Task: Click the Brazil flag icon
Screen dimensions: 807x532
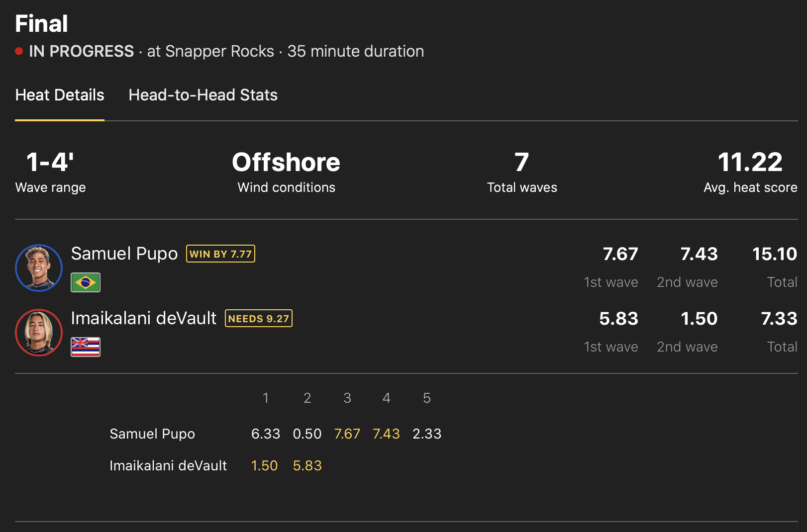Action: (86, 282)
